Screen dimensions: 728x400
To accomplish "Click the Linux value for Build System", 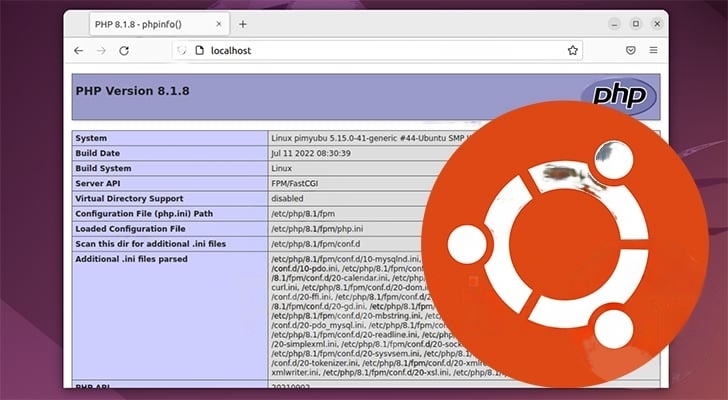I will click(281, 168).
